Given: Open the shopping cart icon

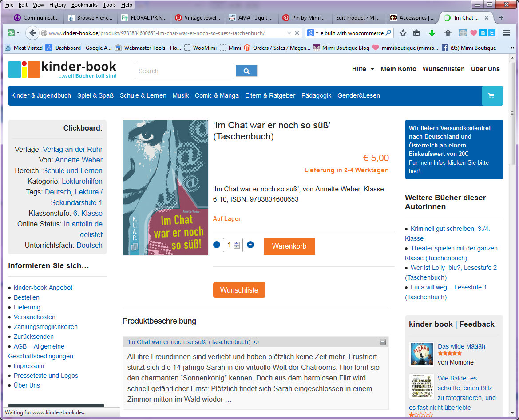Looking at the screenshot, I should tap(491, 95).
